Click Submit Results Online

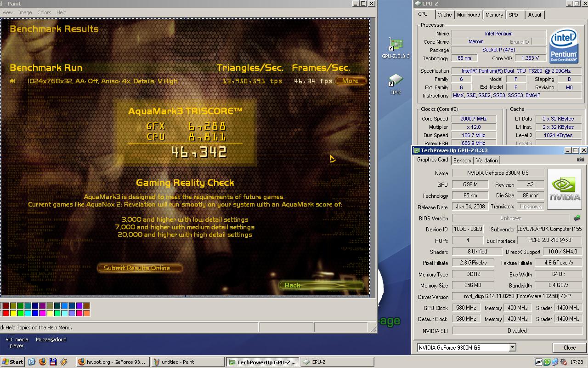(x=140, y=268)
